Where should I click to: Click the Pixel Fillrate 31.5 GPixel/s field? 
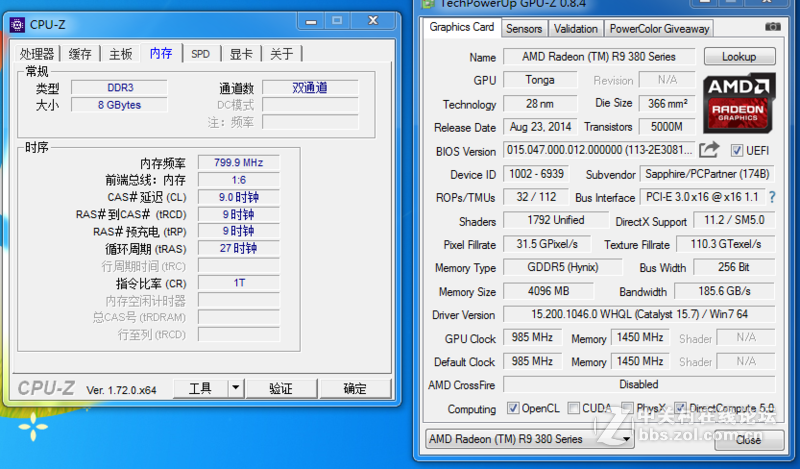coord(547,244)
